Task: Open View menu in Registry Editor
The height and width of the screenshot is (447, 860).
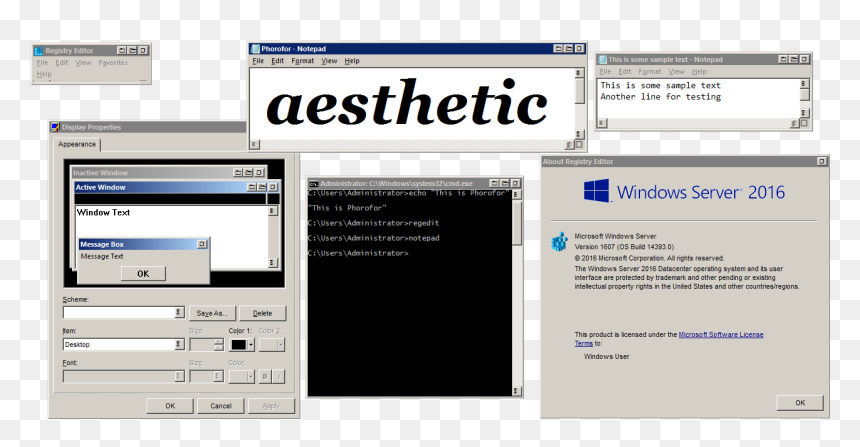Action: point(83,63)
